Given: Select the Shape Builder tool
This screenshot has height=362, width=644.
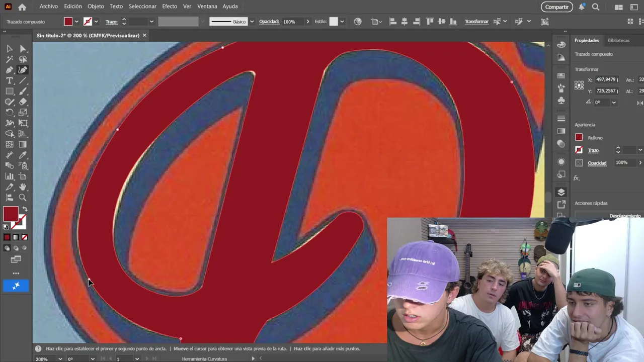Looking at the screenshot, I should [10, 133].
